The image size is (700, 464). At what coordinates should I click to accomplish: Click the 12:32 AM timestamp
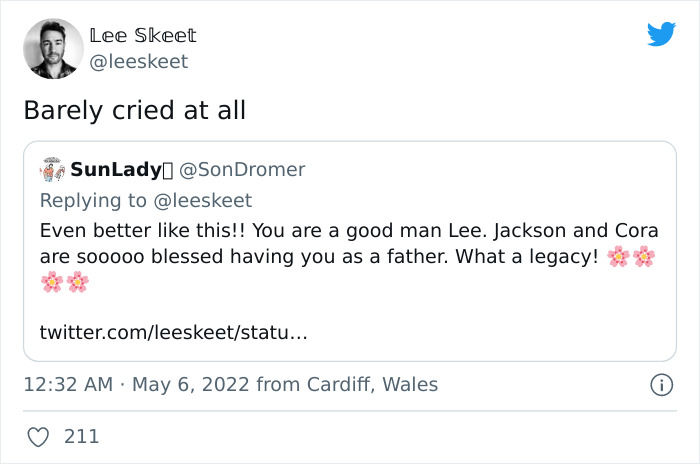coord(64,384)
